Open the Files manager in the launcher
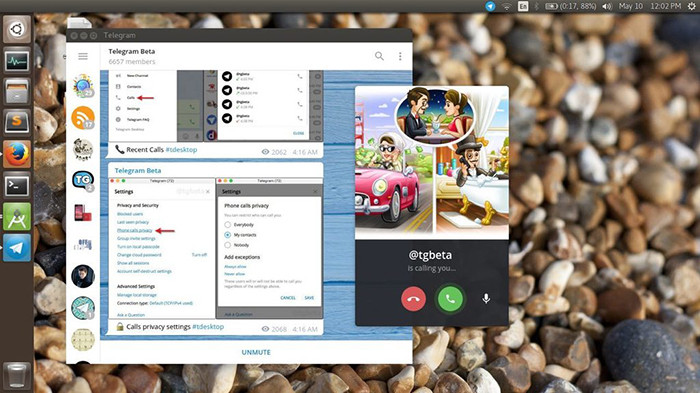 [17, 92]
